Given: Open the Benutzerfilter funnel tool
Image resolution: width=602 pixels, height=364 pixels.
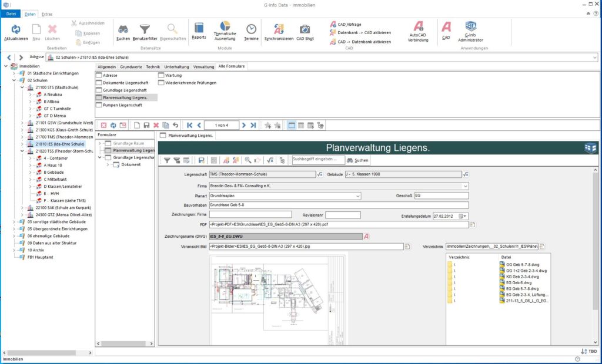Looking at the screenshot, I should coord(145,29).
